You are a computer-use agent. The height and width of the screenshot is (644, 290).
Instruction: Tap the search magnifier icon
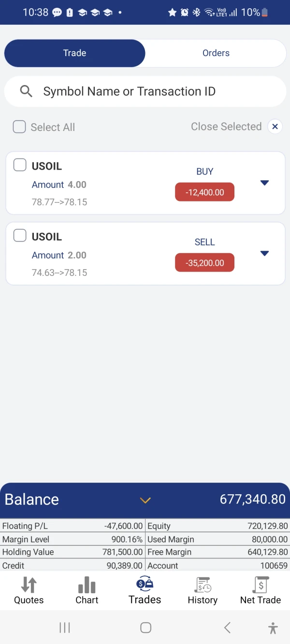tap(26, 91)
